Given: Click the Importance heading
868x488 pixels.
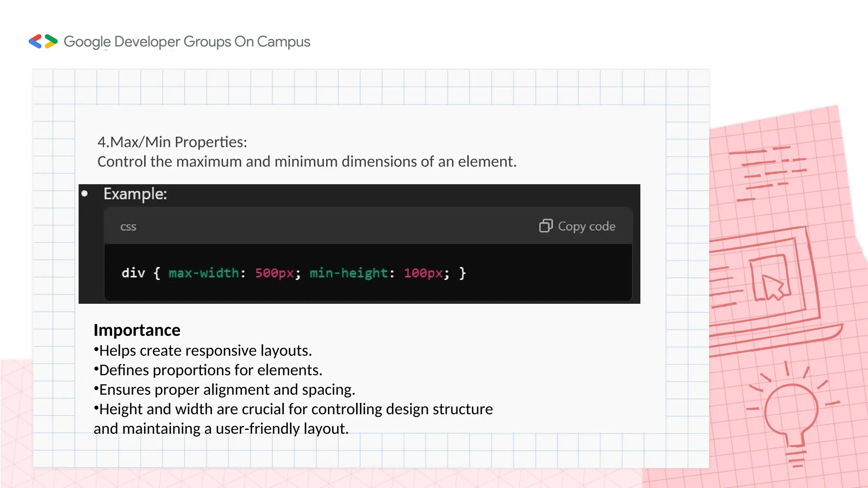Looking at the screenshot, I should [137, 330].
